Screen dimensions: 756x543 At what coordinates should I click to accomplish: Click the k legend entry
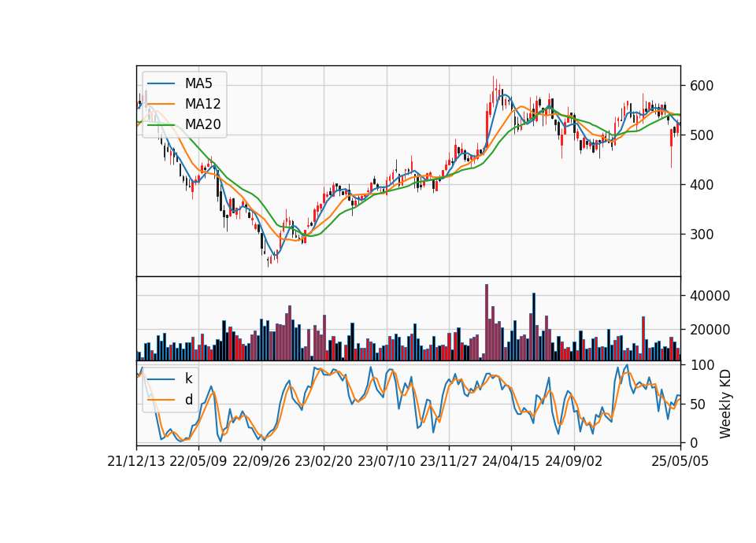[x=188, y=379]
